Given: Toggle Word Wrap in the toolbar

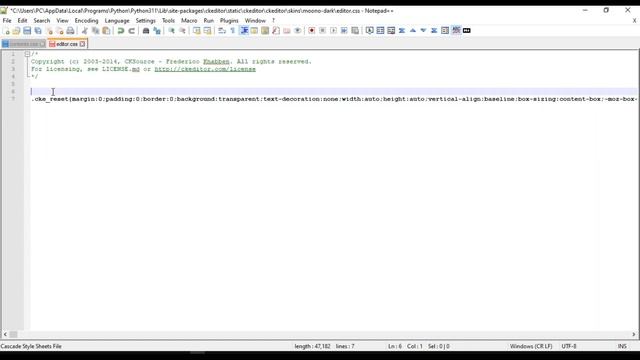Looking at the screenshot, I should click(x=222, y=31).
